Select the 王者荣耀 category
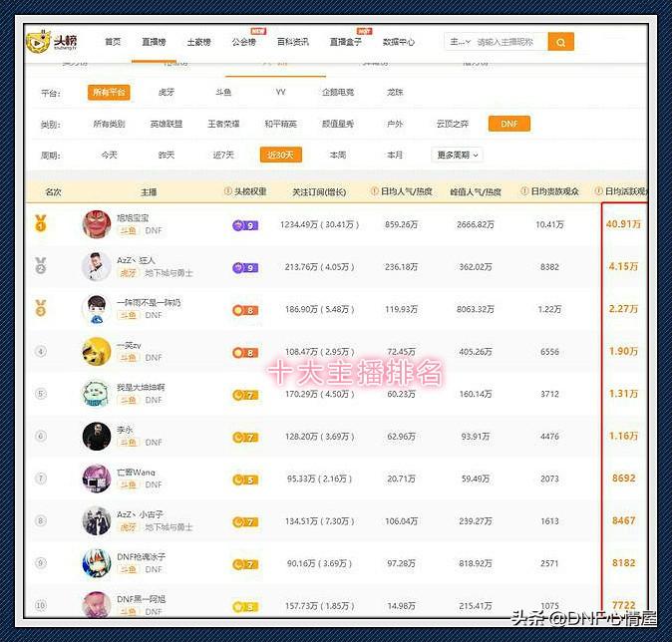The image size is (672, 642). (223, 124)
